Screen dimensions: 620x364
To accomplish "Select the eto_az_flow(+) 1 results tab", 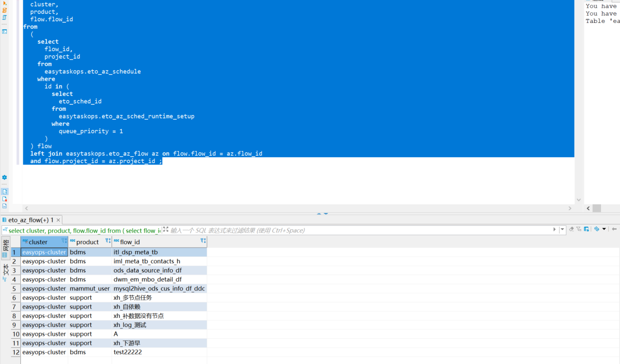I will pos(30,219).
